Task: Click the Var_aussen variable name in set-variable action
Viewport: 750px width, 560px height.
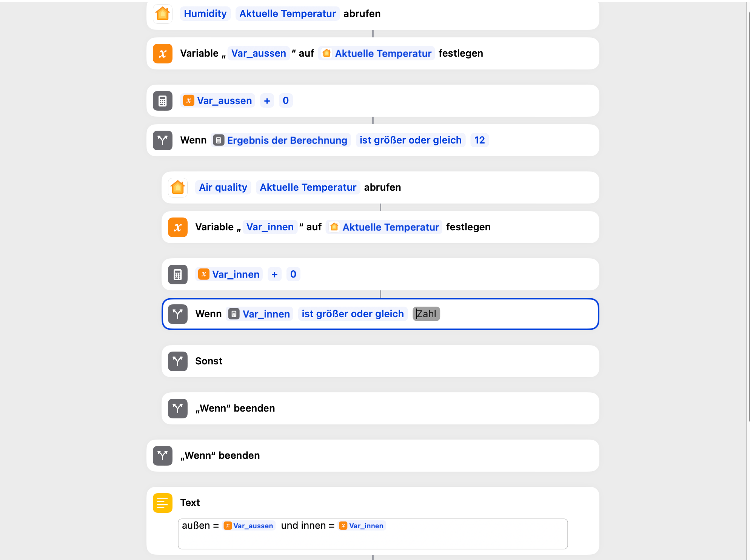Action: pos(259,54)
